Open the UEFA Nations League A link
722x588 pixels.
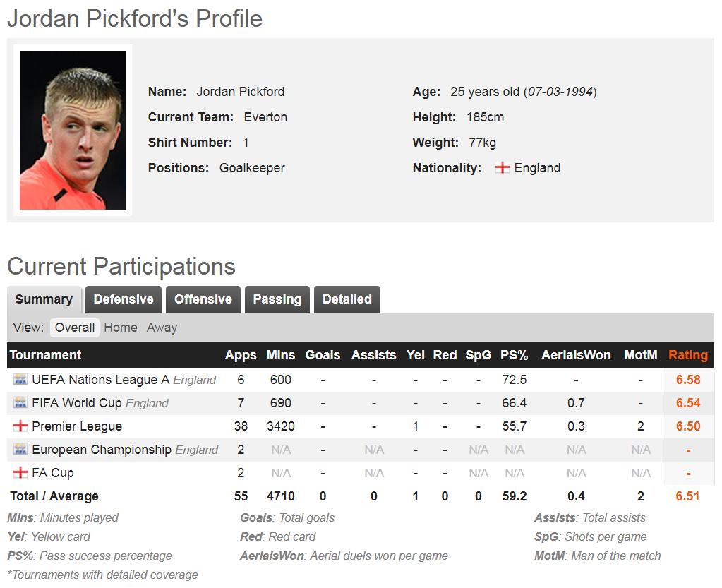coord(100,380)
